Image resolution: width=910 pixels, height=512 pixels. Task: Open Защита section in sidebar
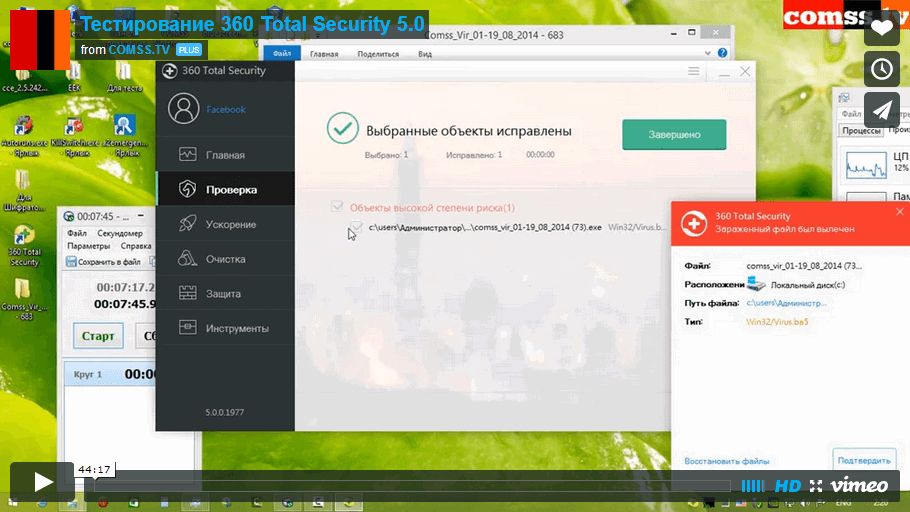point(225,294)
